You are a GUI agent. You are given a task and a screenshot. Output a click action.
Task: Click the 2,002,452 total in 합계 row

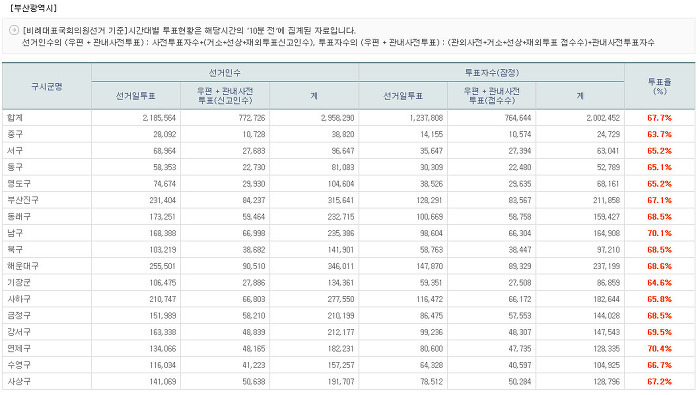click(603, 118)
